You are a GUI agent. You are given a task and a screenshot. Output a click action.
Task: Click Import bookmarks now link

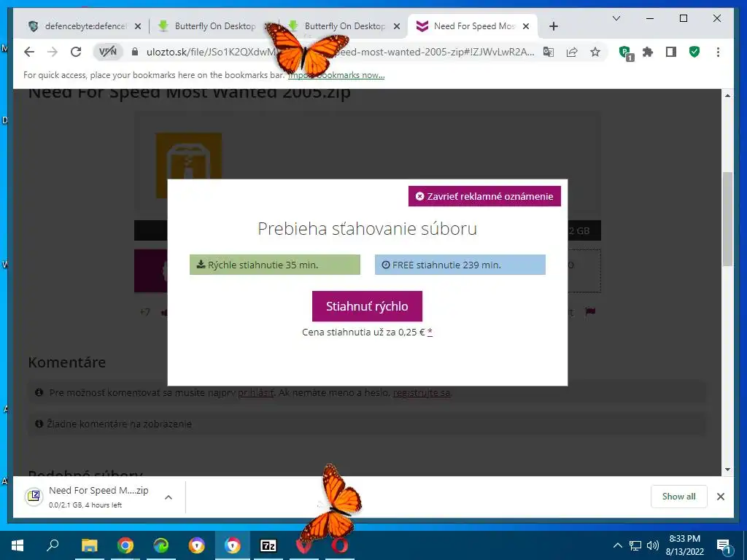(x=336, y=75)
